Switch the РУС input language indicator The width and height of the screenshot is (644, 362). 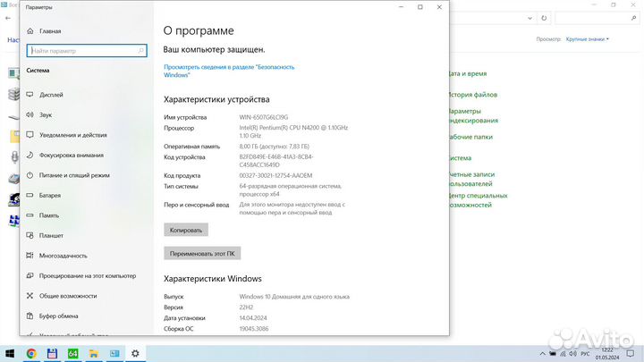tap(585, 354)
